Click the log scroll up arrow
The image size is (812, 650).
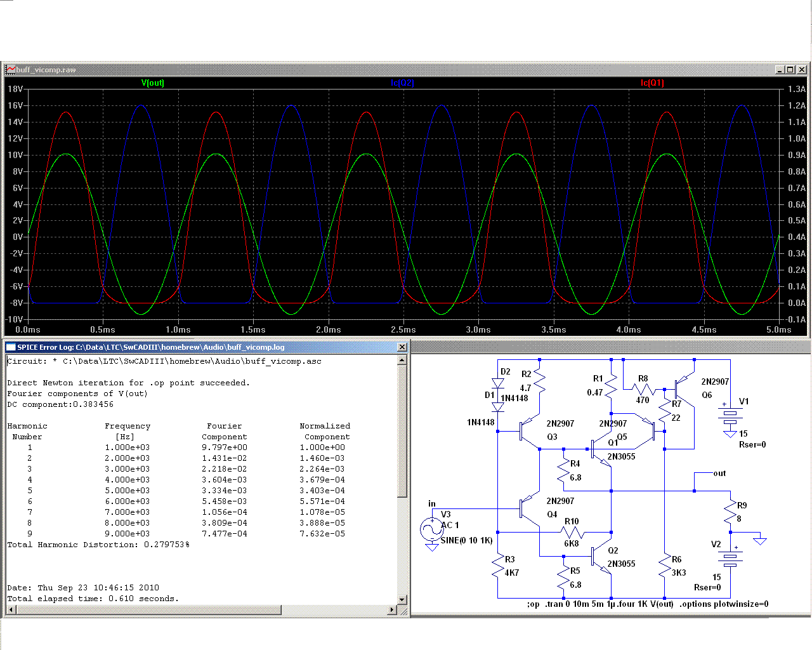click(x=402, y=361)
